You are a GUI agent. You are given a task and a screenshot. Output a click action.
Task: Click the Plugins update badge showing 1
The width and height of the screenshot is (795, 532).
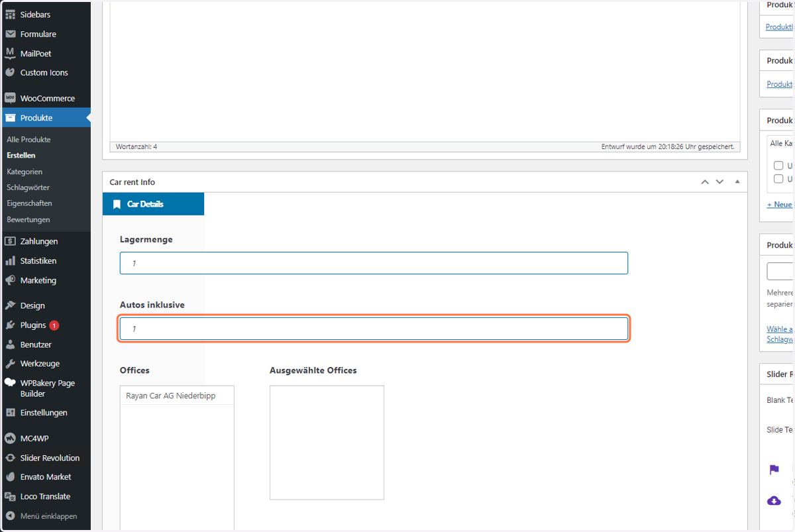(x=54, y=325)
